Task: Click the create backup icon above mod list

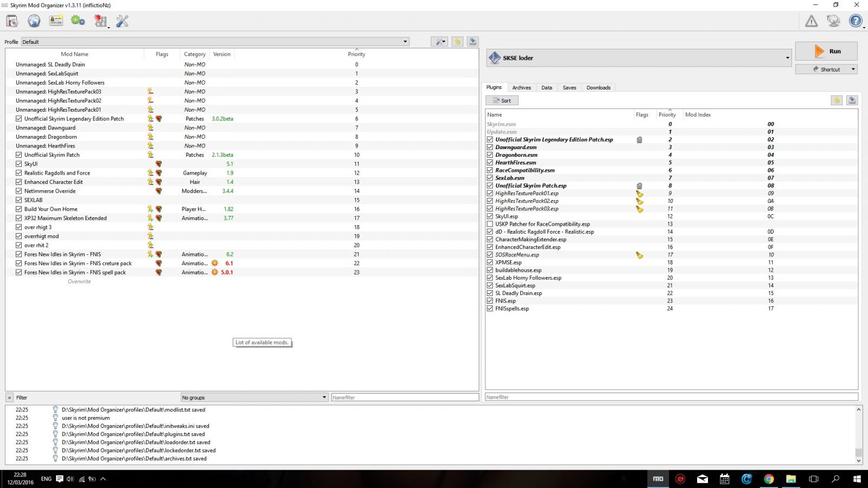Action: pyautogui.click(x=473, y=42)
